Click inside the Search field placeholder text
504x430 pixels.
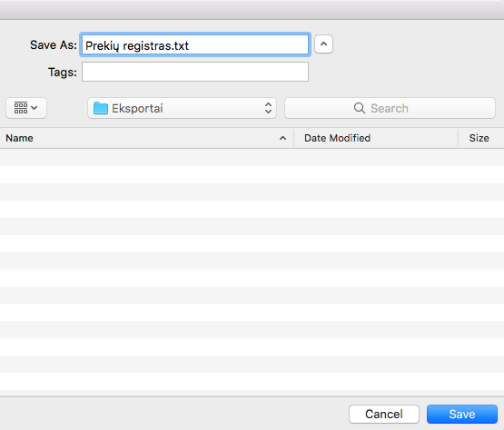(x=390, y=108)
